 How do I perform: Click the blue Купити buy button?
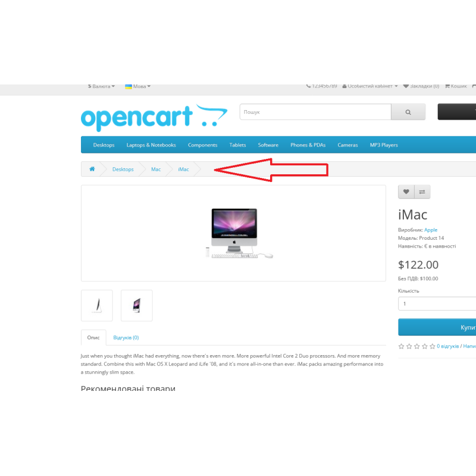pos(437,327)
